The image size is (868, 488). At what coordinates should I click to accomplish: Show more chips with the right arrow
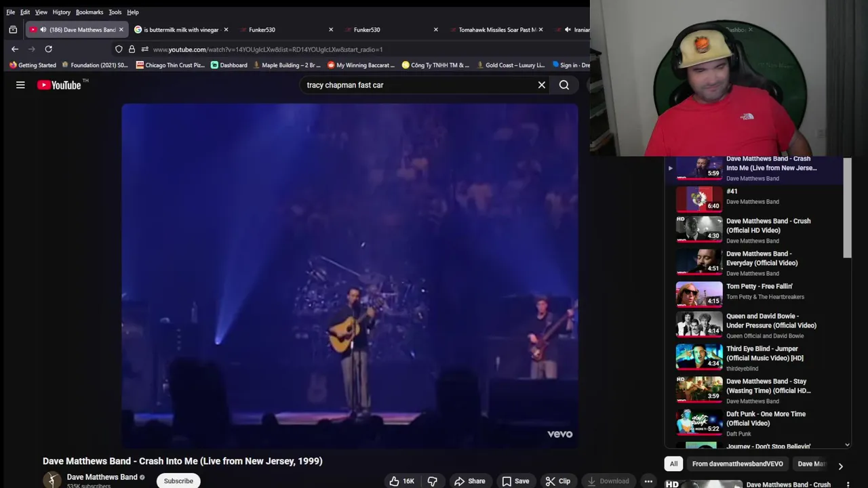(840, 466)
